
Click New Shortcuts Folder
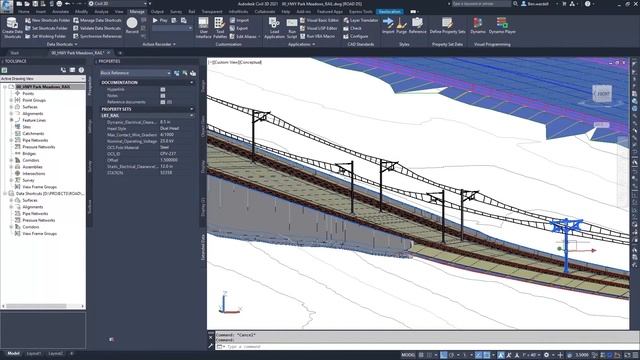coord(47,20)
